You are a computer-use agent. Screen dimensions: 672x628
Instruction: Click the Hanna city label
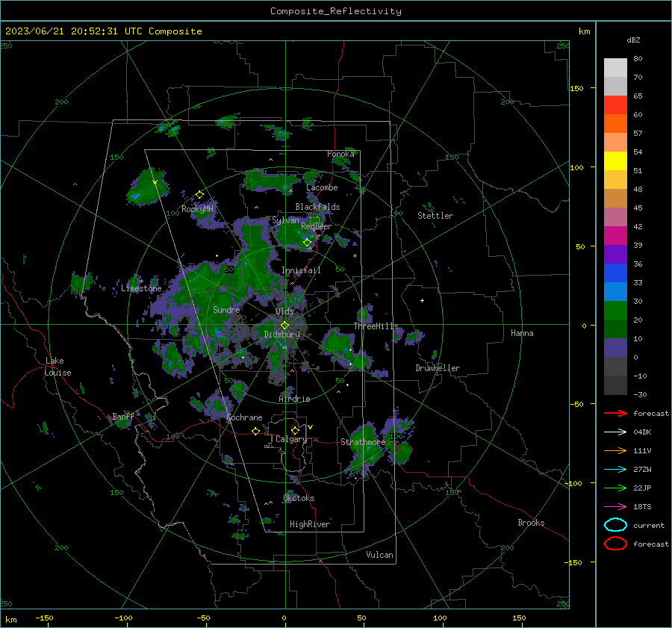coord(522,333)
